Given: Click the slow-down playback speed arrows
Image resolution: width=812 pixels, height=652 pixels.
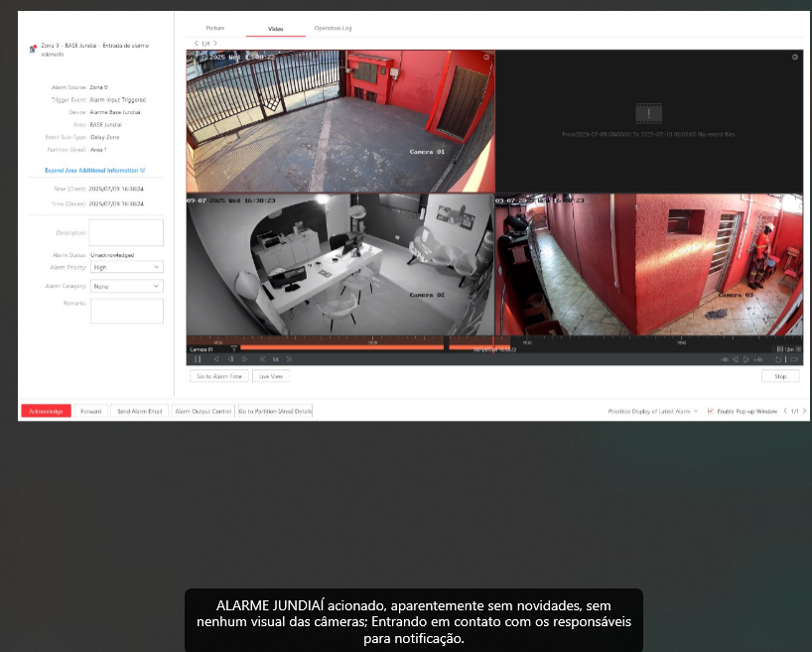Looking at the screenshot, I should point(262,359).
